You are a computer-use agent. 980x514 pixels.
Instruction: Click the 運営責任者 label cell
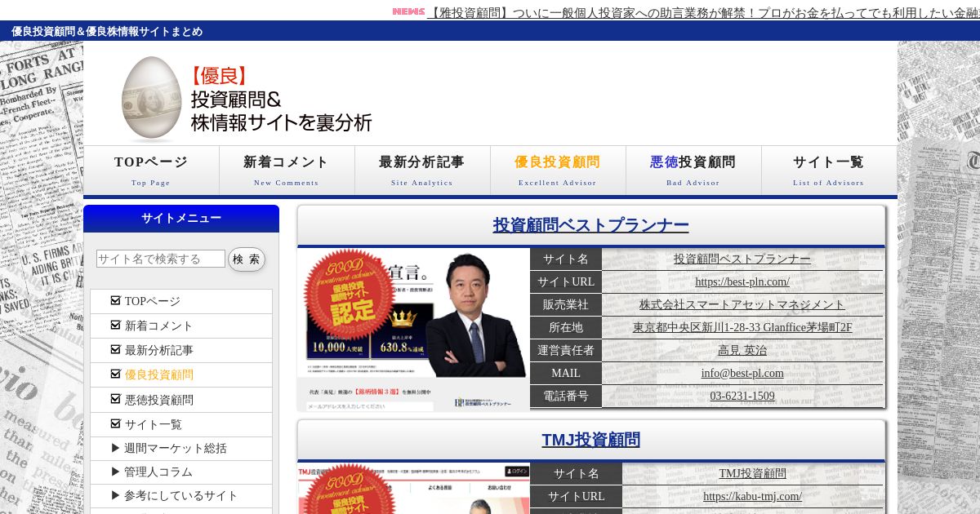566,350
